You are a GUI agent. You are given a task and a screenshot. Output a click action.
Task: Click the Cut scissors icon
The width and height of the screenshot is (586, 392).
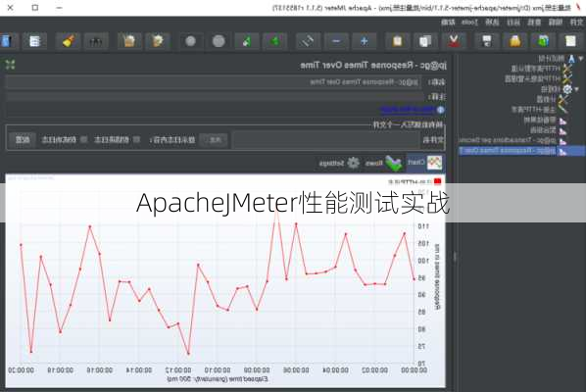(x=454, y=41)
